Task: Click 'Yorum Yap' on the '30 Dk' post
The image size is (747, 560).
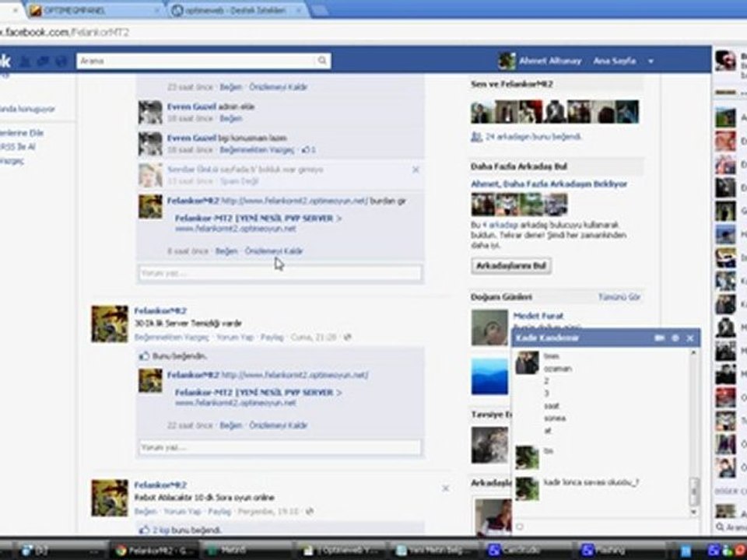Action: click(x=234, y=337)
